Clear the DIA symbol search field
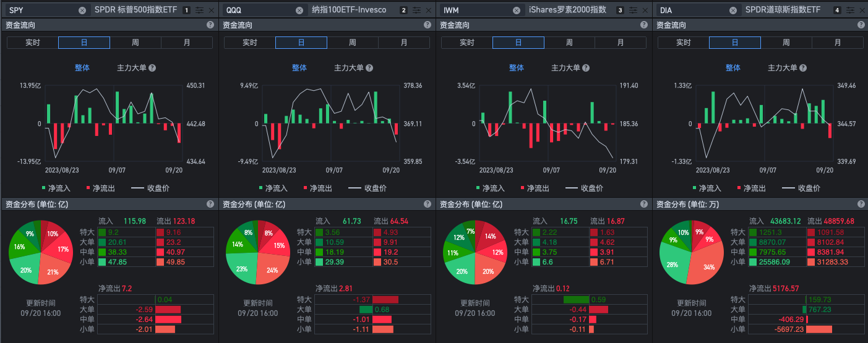The image size is (868, 343). point(733,11)
